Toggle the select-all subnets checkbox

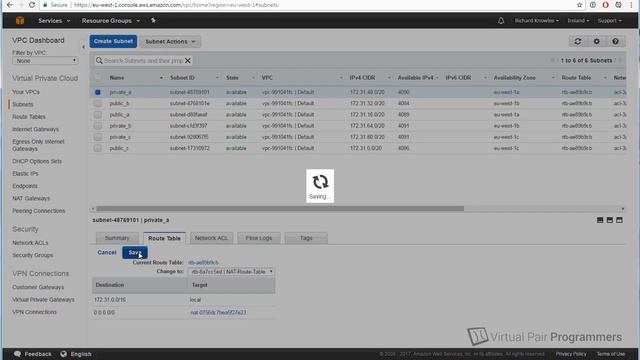tap(98, 77)
